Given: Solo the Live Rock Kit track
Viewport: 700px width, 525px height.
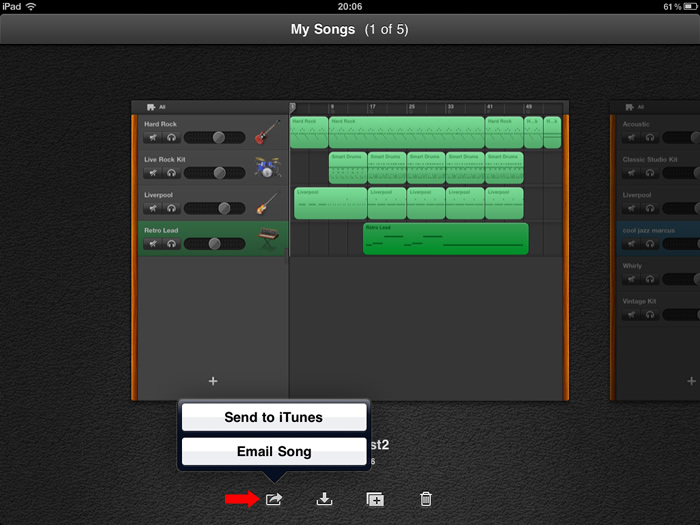Looking at the screenshot, I should coord(171,173).
